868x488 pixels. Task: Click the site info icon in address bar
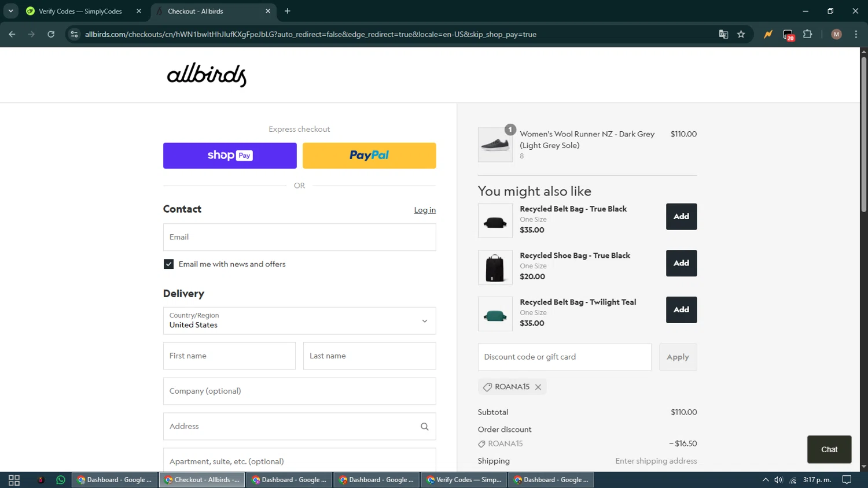74,35
